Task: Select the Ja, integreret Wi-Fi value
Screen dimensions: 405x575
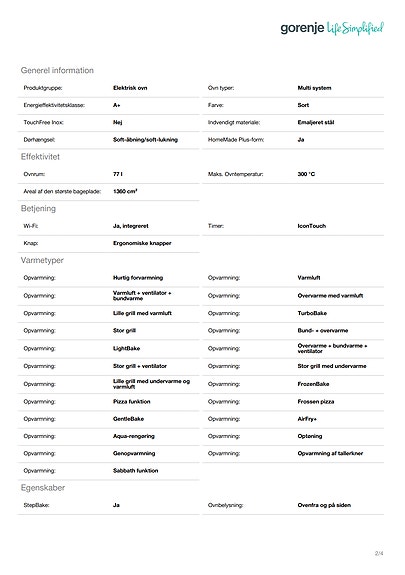Action: pyautogui.click(x=131, y=226)
